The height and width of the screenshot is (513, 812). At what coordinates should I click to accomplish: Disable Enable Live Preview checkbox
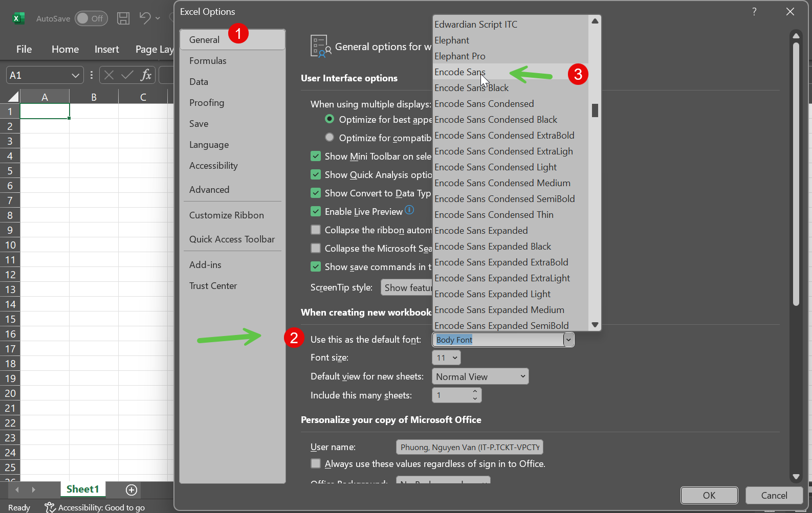click(x=316, y=211)
